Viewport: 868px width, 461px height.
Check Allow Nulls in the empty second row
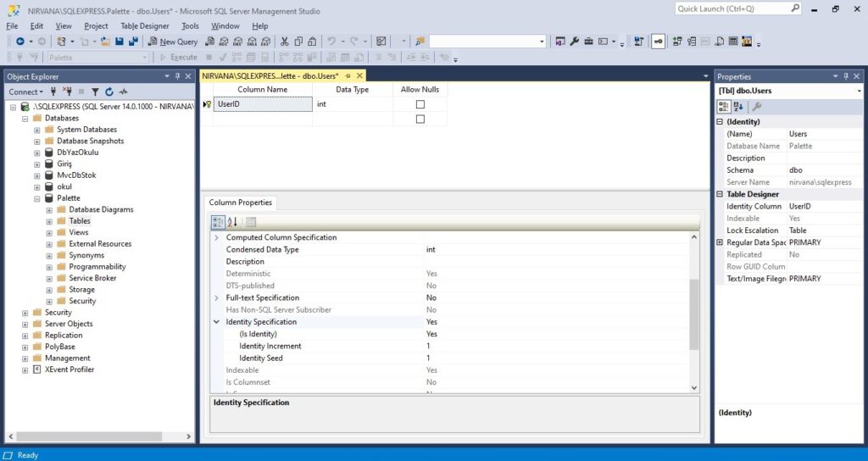(x=420, y=119)
